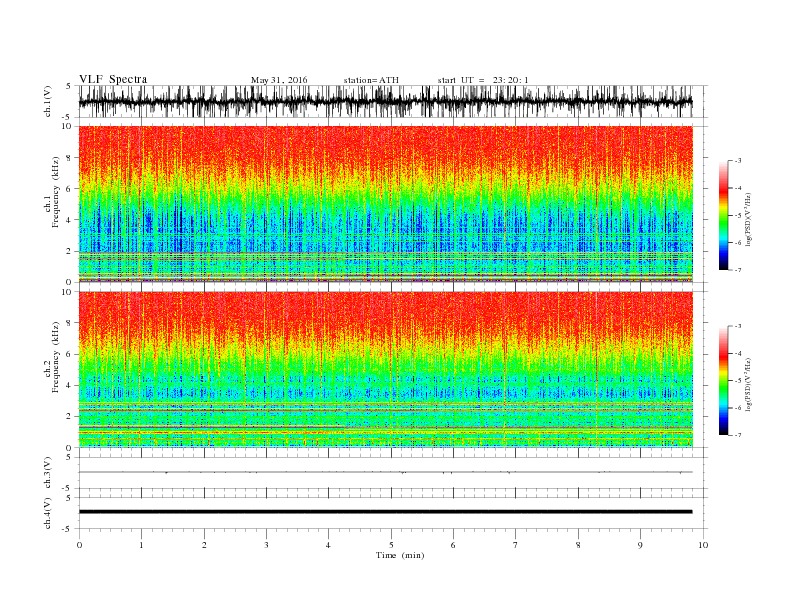Click the thick black ch.4 voltage trace

(x=385, y=512)
